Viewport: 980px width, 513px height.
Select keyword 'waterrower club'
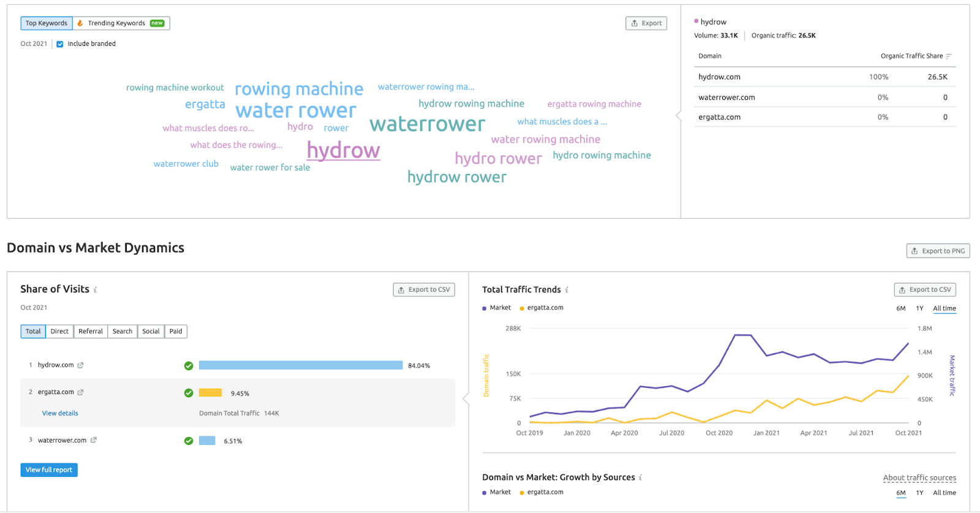186,164
